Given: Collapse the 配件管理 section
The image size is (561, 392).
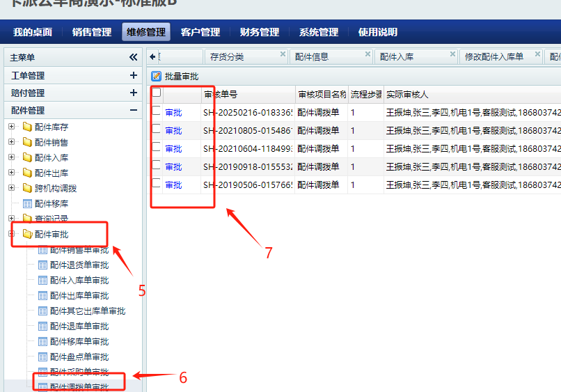Looking at the screenshot, I should point(133,110).
